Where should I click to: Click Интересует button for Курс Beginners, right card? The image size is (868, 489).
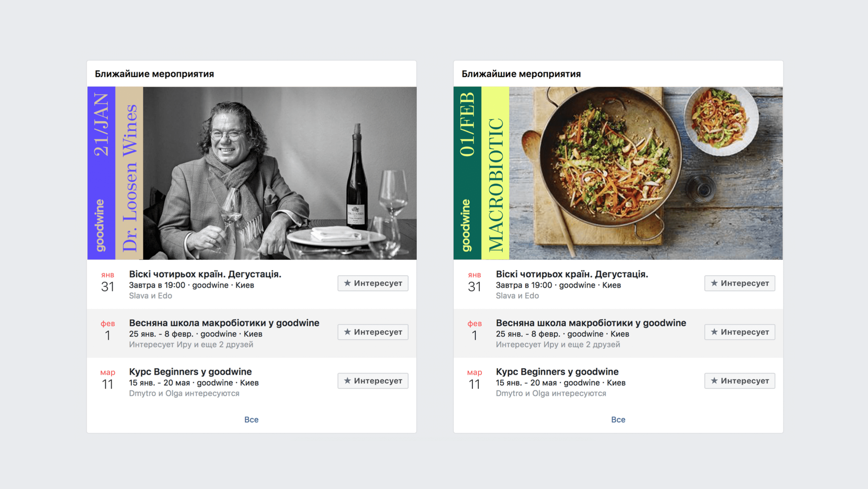coord(740,381)
